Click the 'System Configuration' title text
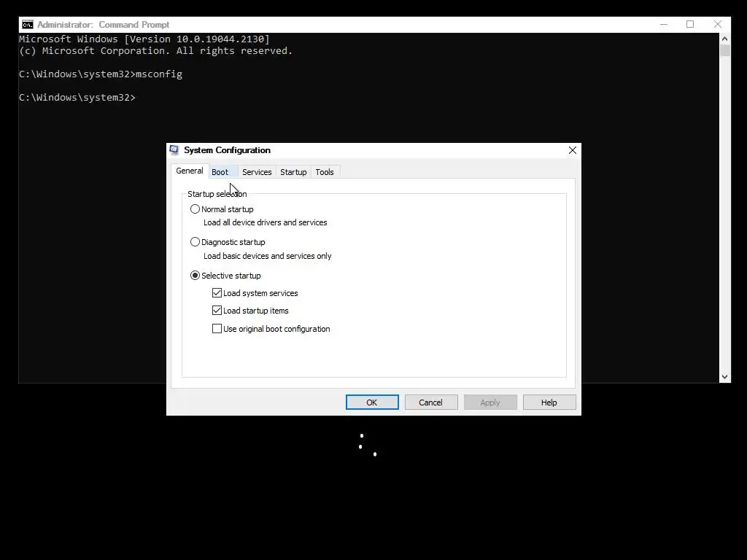 pyautogui.click(x=228, y=150)
